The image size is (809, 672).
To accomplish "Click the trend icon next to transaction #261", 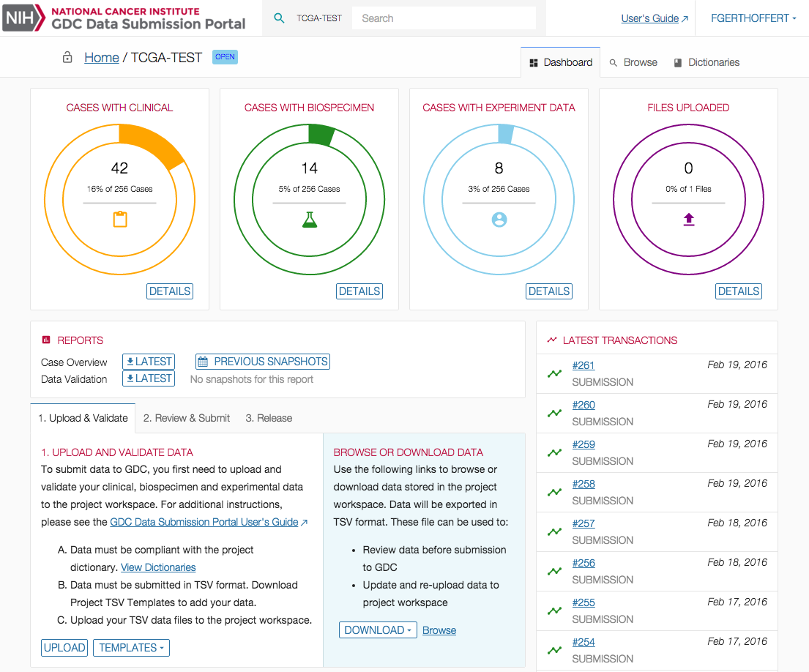I will click(555, 373).
